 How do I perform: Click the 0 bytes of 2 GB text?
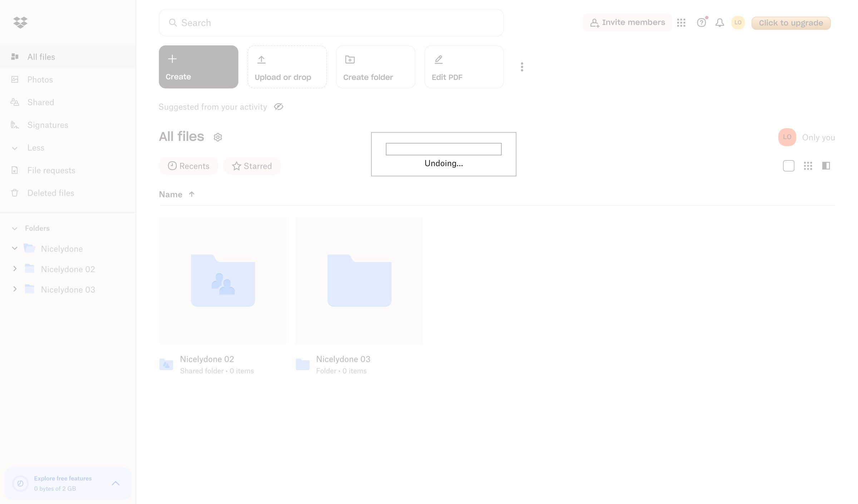tap(55, 489)
